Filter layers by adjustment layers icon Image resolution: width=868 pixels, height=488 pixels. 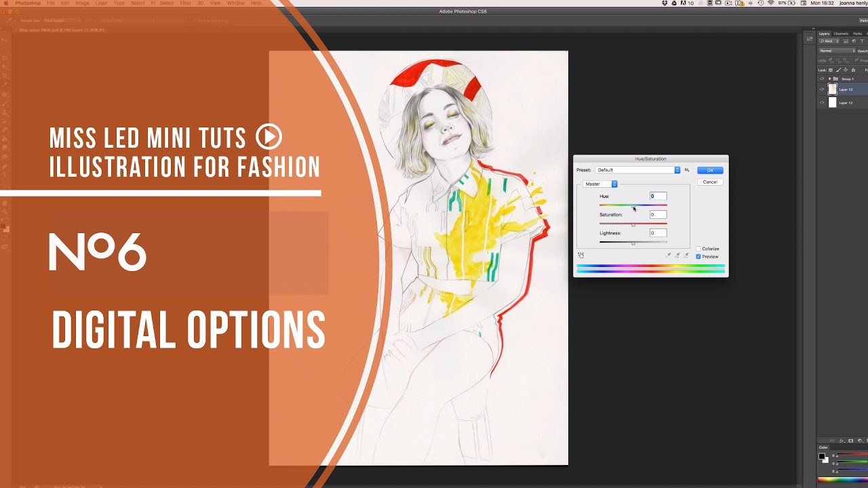click(x=854, y=41)
